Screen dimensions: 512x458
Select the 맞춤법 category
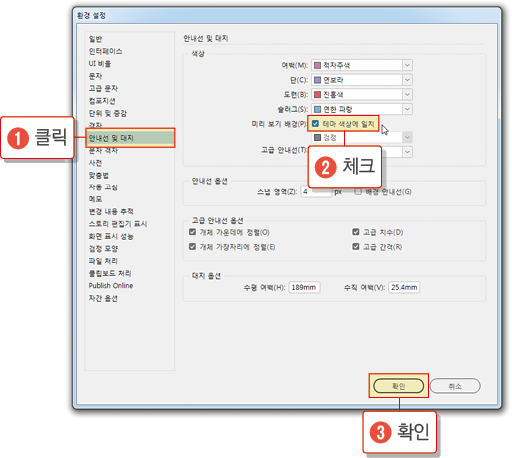pyautogui.click(x=99, y=175)
